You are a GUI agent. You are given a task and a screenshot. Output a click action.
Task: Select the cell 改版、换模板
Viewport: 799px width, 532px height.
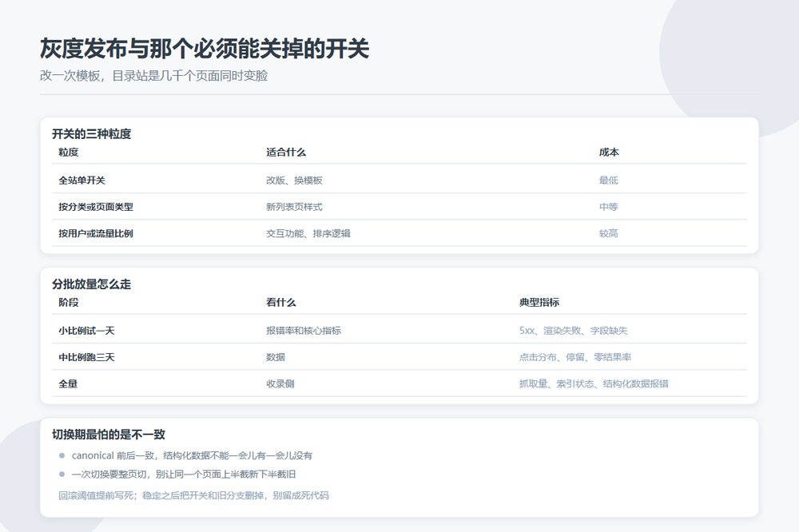tap(294, 180)
